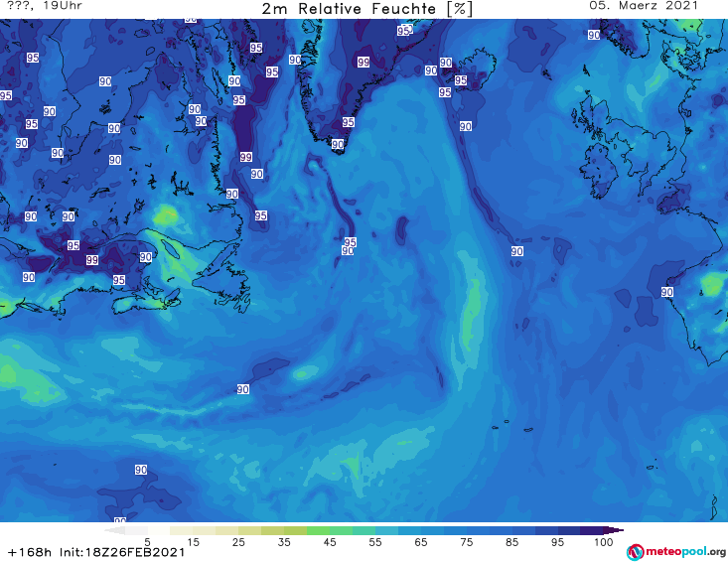Pick the dark purple swatch between 95 and 100

592,530
